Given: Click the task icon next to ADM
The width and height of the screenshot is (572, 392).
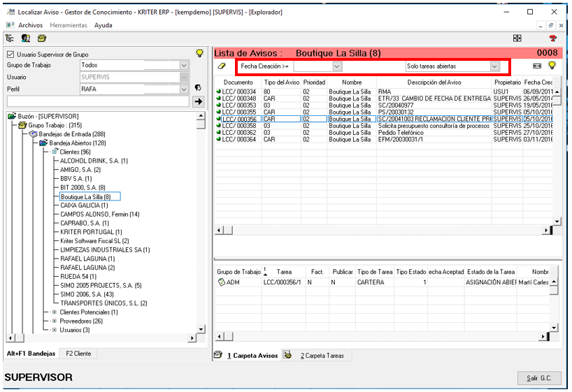Looking at the screenshot, I should pyautogui.click(x=221, y=282).
